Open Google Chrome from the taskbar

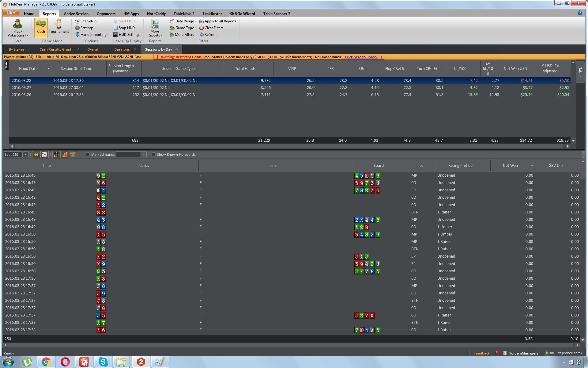click(46, 362)
